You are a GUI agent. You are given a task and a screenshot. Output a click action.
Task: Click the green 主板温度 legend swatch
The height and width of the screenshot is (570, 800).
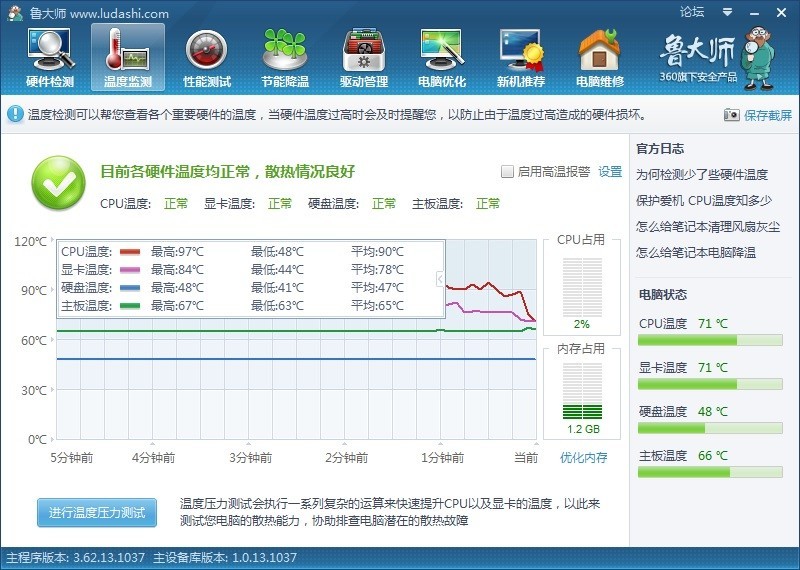[x=130, y=306]
